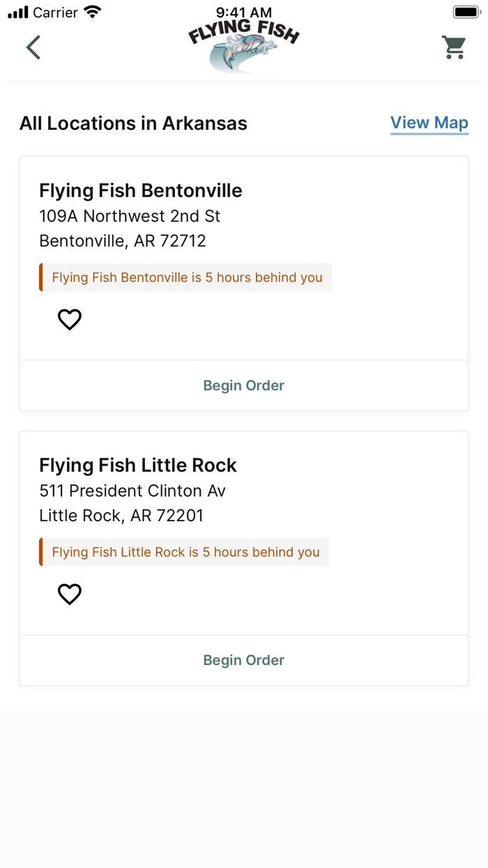Tap the Wi-Fi status icon
The height and width of the screenshot is (868, 488).
[x=94, y=11]
